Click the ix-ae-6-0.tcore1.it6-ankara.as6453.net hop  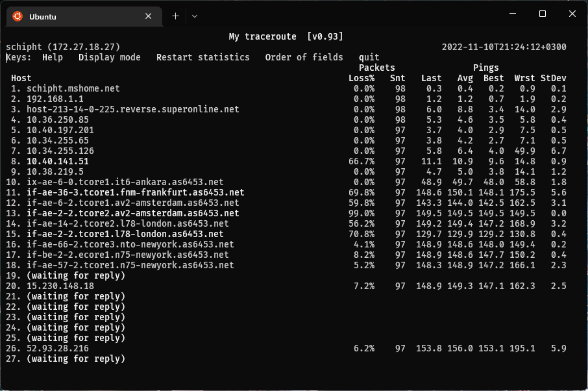(125, 182)
